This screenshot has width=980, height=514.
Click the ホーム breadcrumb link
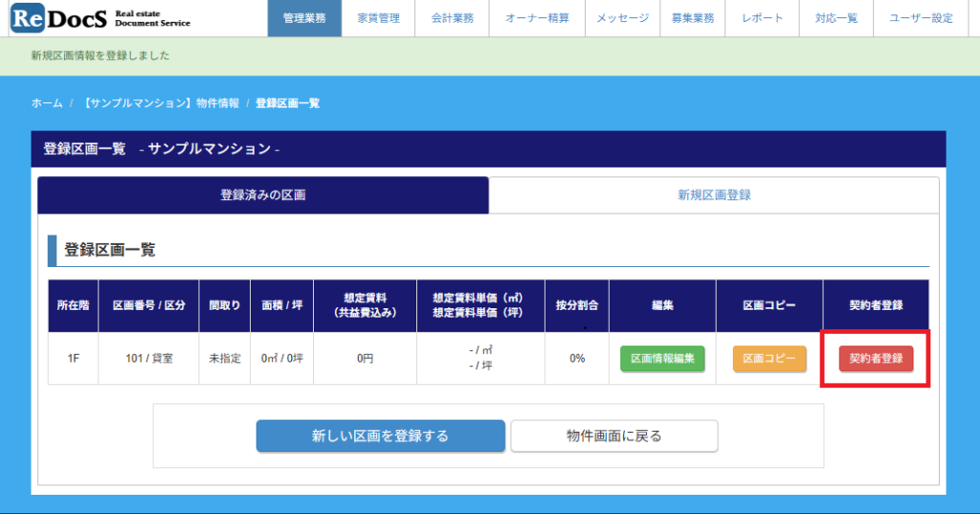(47, 102)
